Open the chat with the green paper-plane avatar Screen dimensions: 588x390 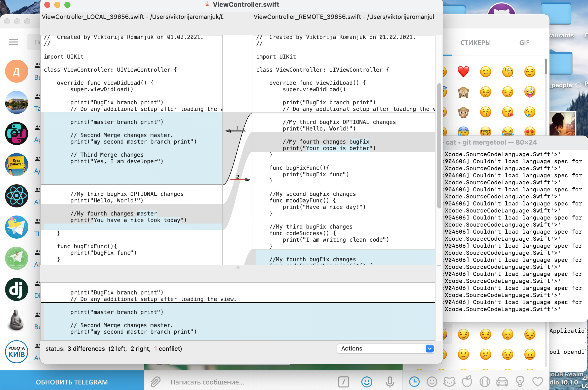[x=16, y=258]
